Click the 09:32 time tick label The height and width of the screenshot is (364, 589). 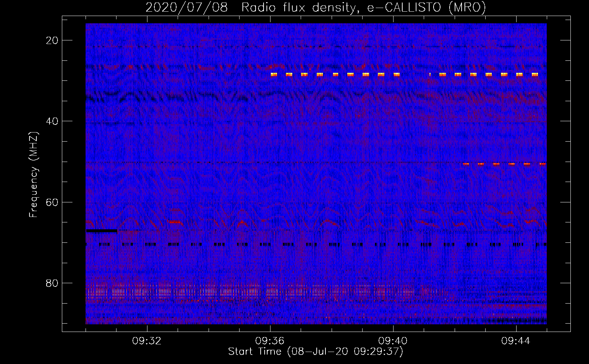tap(147, 341)
